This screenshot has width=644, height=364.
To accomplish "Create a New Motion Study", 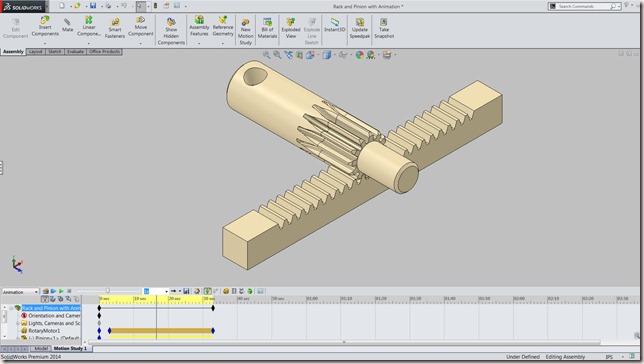I will click(x=246, y=32).
